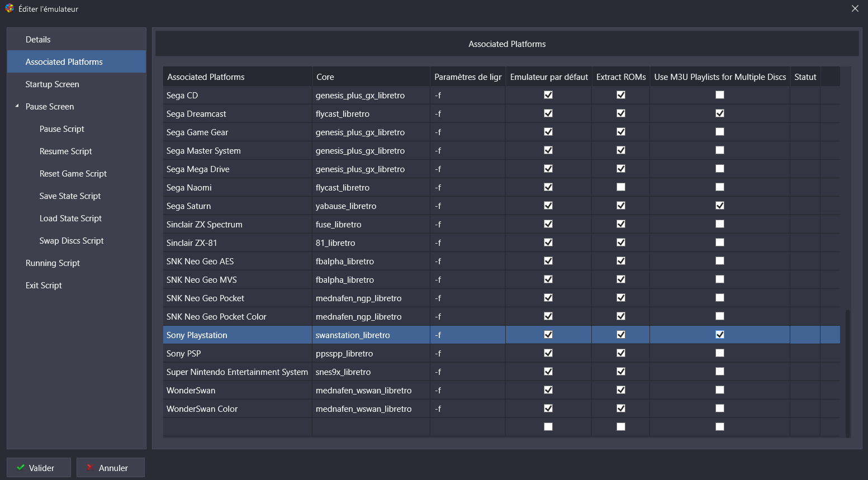Click the yabause_libretro core cell
Screen dimensions: 868x480
click(x=371, y=206)
